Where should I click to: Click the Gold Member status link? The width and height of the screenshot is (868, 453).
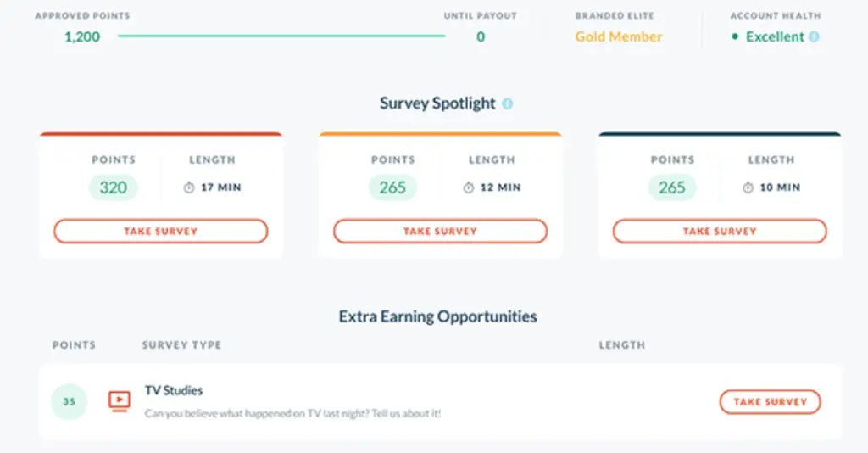pyautogui.click(x=618, y=36)
